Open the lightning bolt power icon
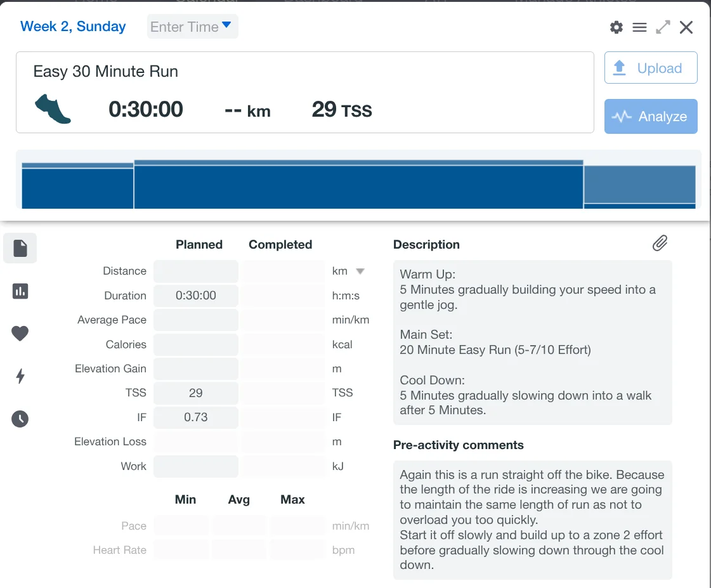711x588 pixels. coord(20,376)
